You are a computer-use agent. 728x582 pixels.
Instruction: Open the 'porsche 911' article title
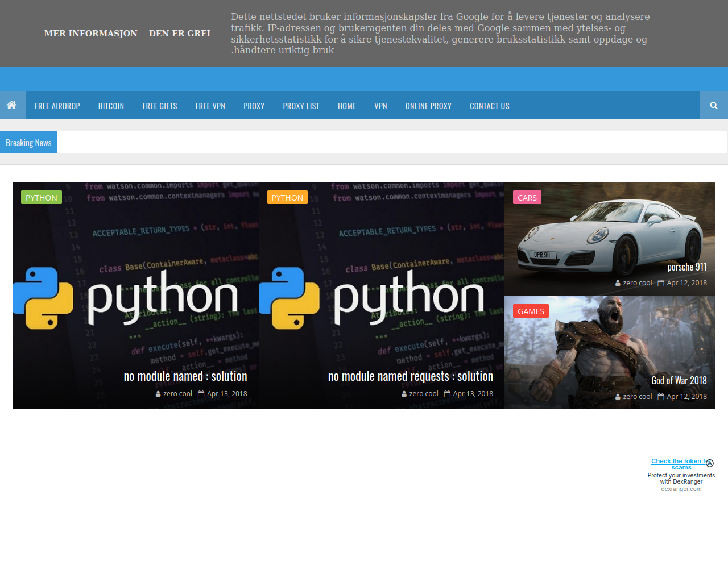(x=687, y=267)
